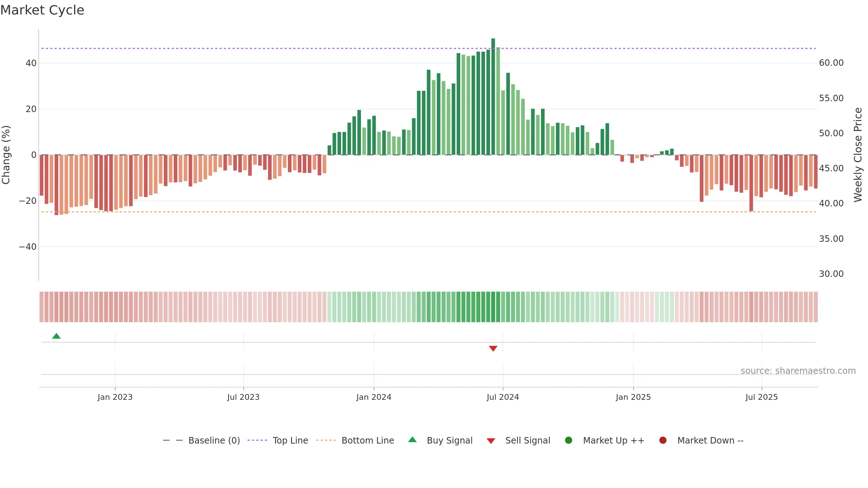The width and height of the screenshot is (868, 488).
Task: Click the Jan 2024 axis label
Action: (x=374, y=397)
